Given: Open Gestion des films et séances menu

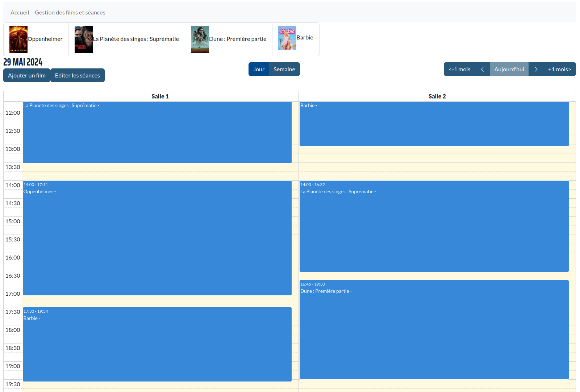Looking at the screenshot, I should tap(70, 12).
